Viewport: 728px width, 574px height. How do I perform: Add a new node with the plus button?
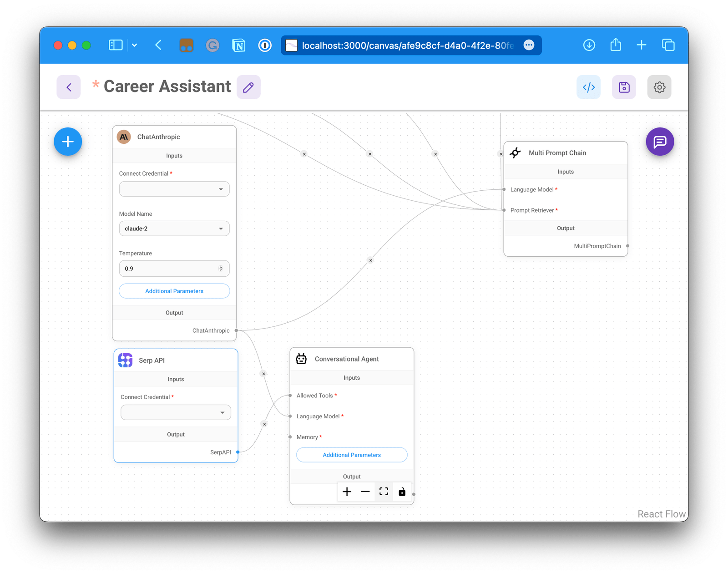click(68, 142)
